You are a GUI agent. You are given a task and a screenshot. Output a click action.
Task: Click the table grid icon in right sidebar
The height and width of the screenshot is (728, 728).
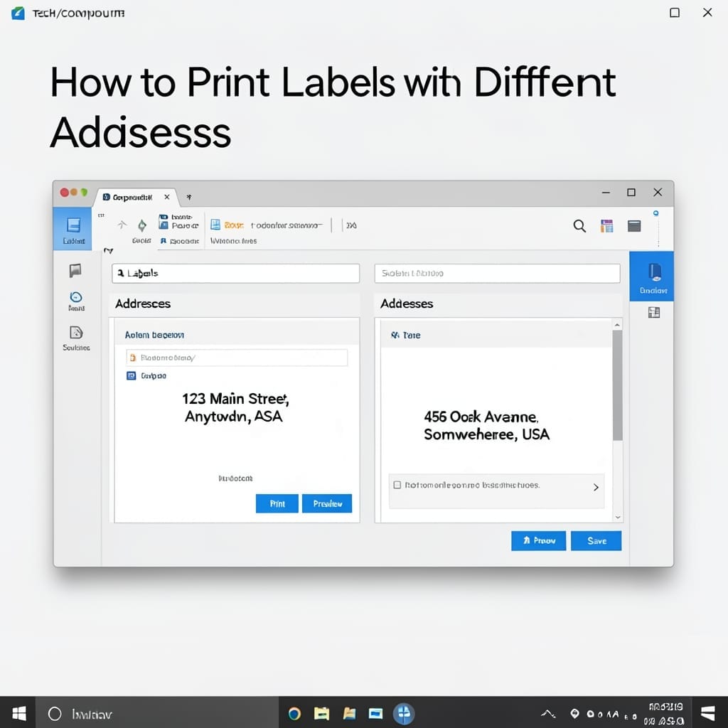click(x=654, y=313)
